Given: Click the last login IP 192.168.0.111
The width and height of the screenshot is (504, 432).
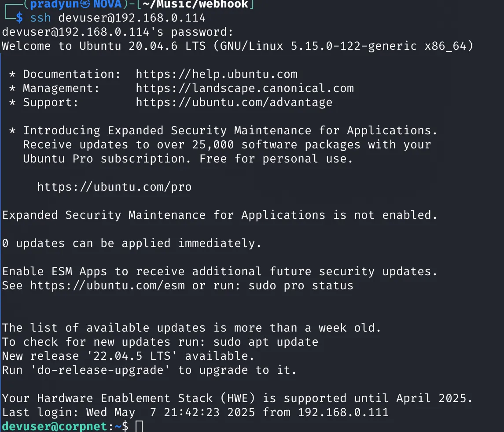Looking at the screenshot, I should [x=343, y=413].
